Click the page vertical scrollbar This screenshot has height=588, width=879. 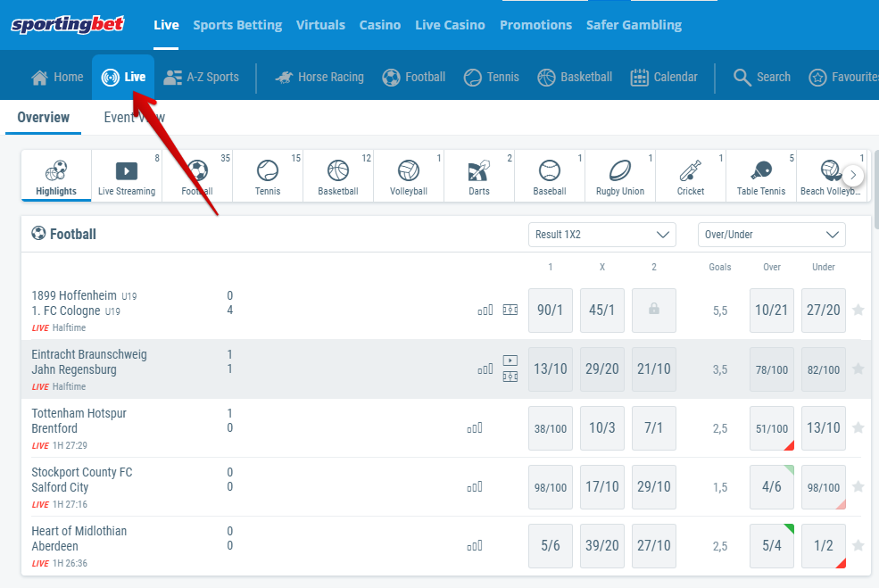876,191
